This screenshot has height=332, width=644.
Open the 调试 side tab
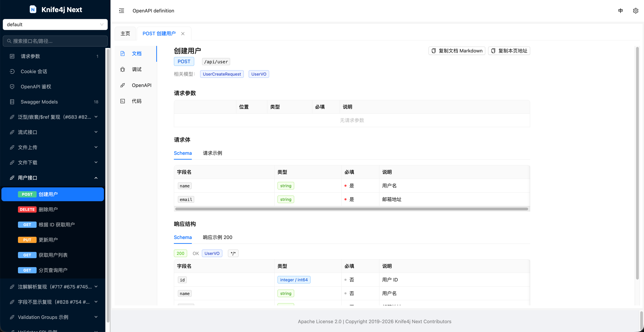click(x=136, y=69)
